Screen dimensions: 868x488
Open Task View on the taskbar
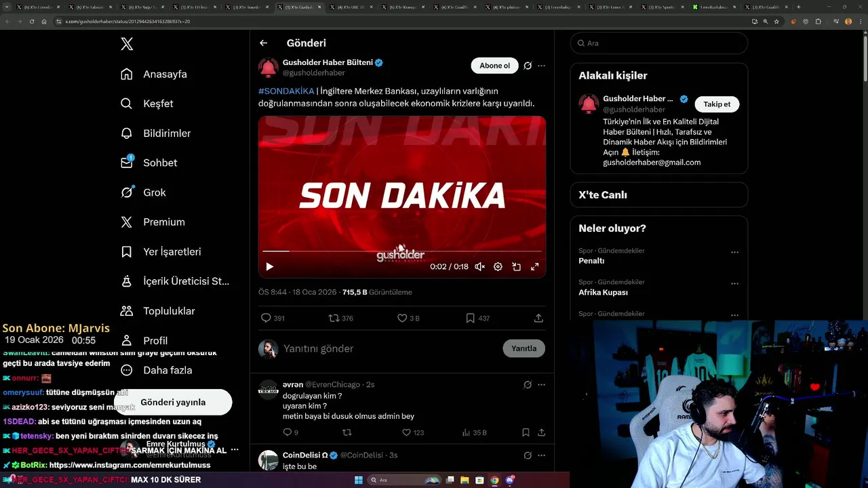[x=450, y=480]
